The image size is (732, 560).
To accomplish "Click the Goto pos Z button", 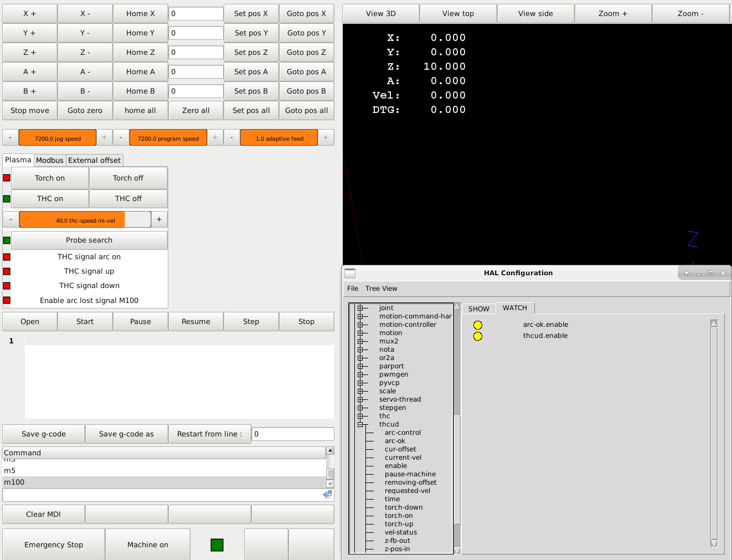I will (307, 52).
